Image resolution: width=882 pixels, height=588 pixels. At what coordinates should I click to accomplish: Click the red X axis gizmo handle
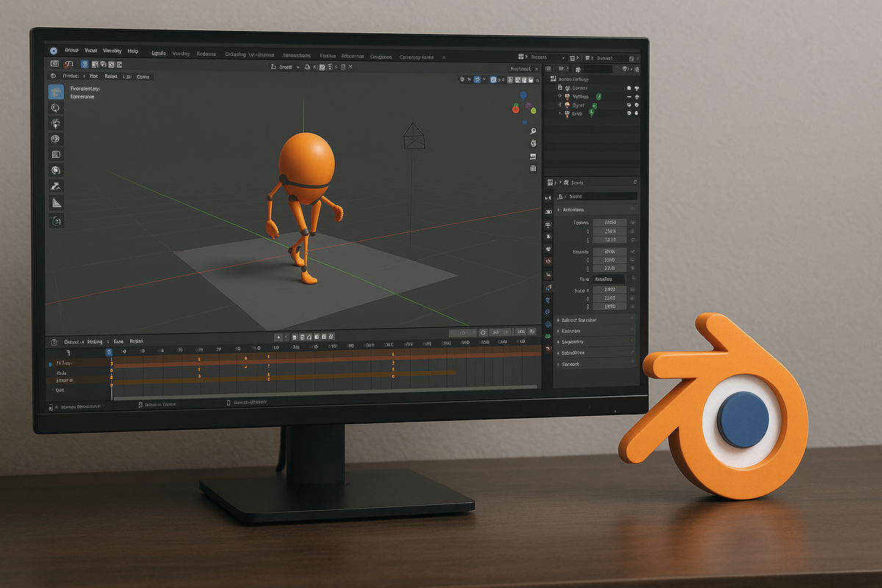pos(516,108)
